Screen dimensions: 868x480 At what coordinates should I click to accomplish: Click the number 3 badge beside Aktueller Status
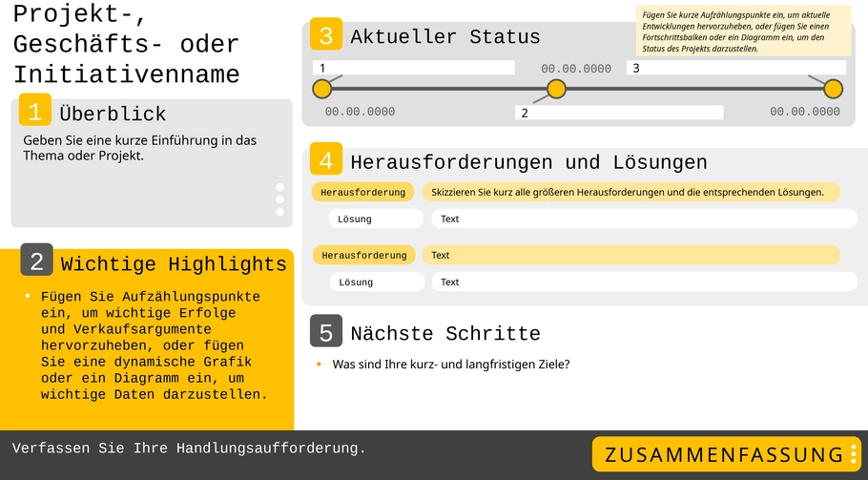point(325,35)
